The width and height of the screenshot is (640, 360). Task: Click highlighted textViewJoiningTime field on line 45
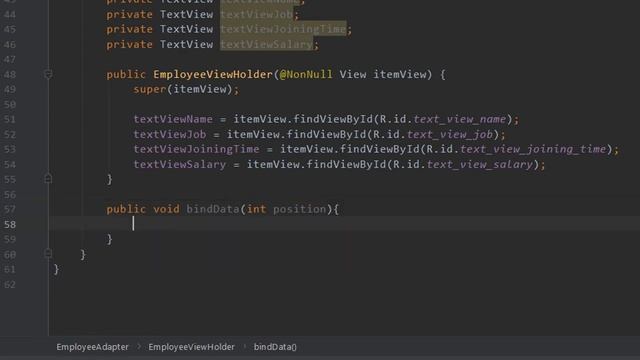[283, 29]
